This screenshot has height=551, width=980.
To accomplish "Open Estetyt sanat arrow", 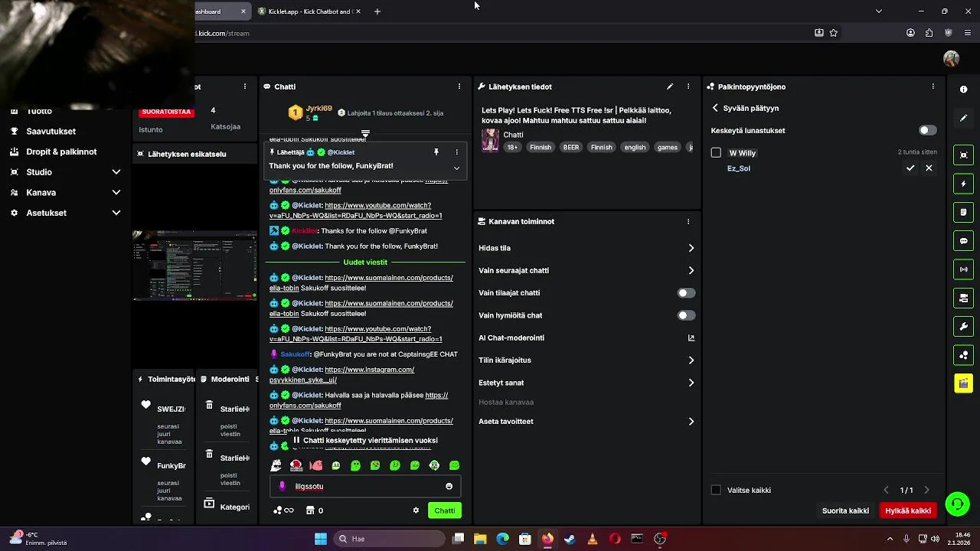I will click(x=691, y=383).
